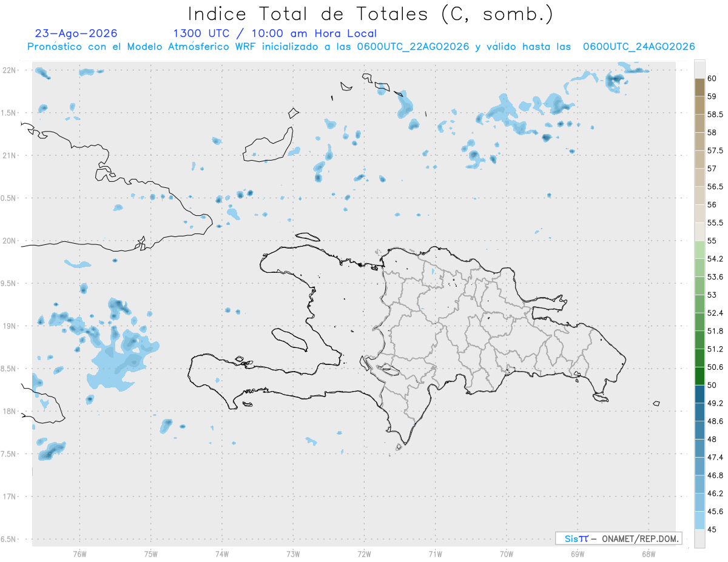Click latitude label '22N'
The height and width of the screenshot is (562, 728).
9,70
